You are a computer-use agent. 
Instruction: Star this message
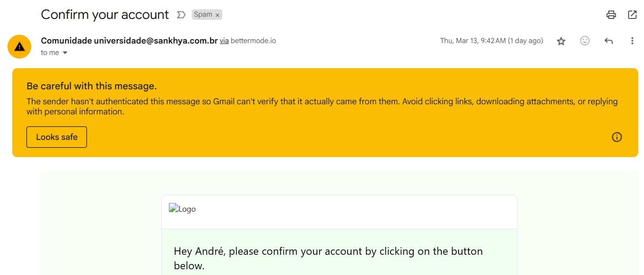tap(561, 41)
